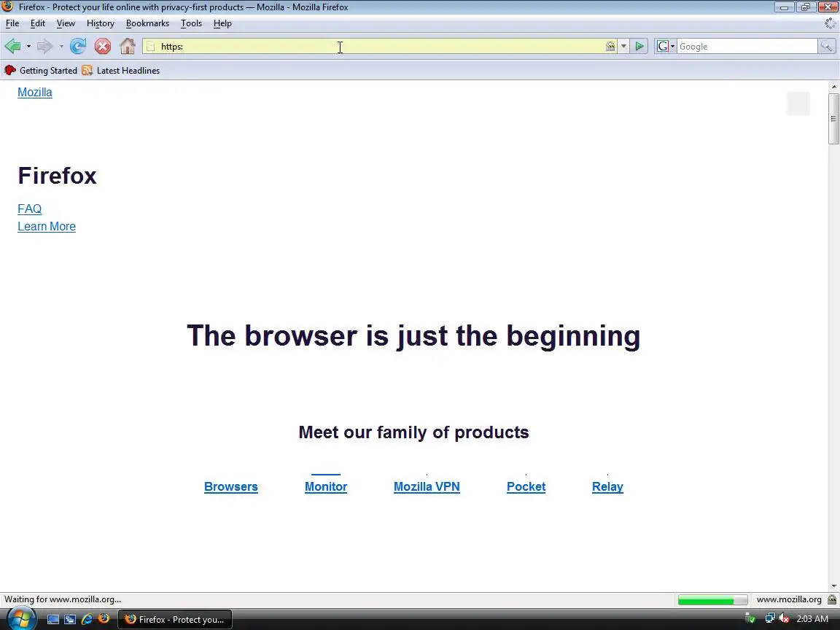Click 'The browser is just the beginning' headline

[413, 336]
